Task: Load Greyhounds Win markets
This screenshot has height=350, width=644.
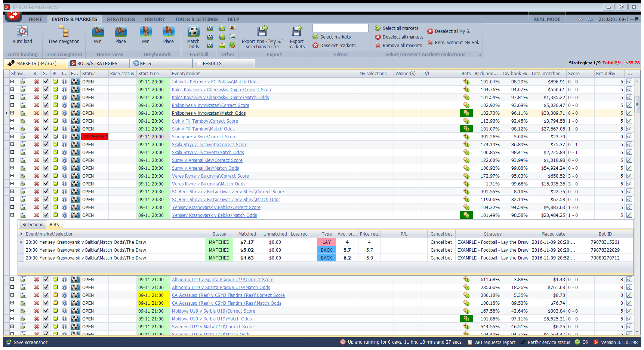Action: (145, 35)
